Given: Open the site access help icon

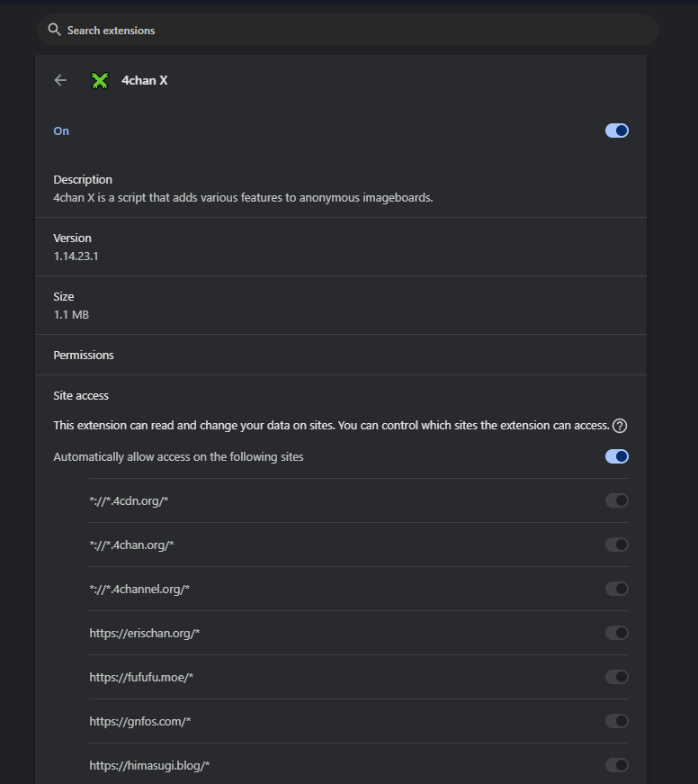Looking at the screenshot, I should 619,426.
